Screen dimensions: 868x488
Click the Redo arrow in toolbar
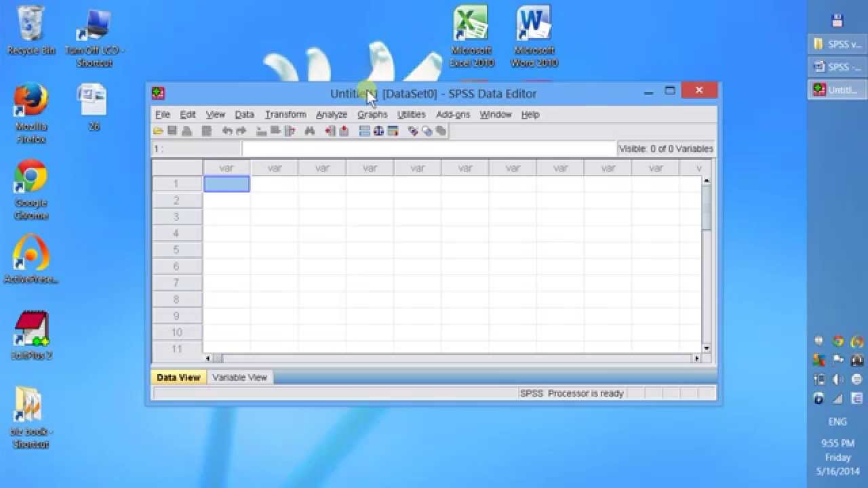tap(241, 131)
